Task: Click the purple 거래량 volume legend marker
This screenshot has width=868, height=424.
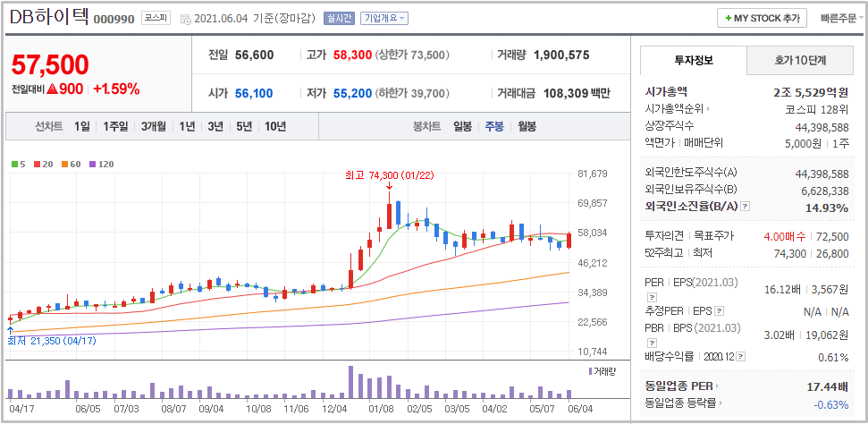Action: tap(589, 371)
